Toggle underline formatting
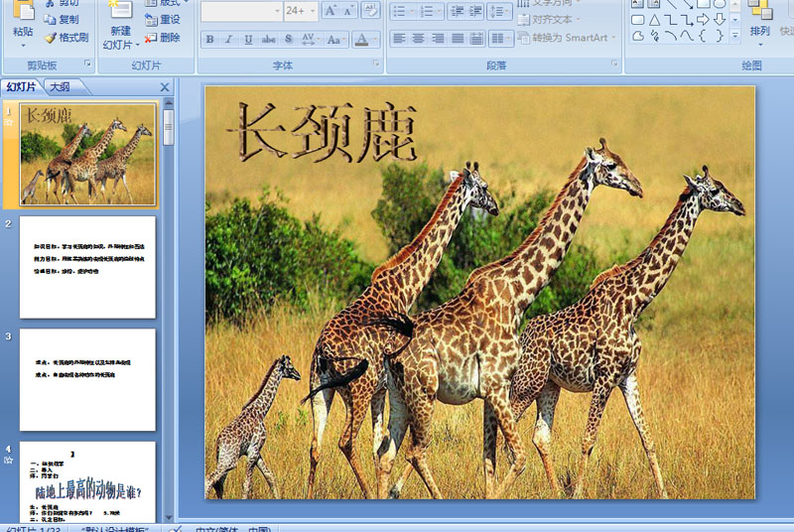Screen dimensions: 794x532 point(248,39)
